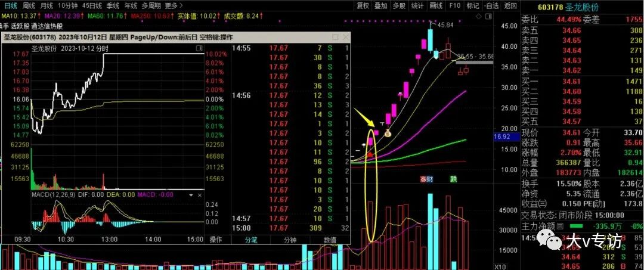
Task: Click the red 涨 marker below the chart
Action: (423, 179)
